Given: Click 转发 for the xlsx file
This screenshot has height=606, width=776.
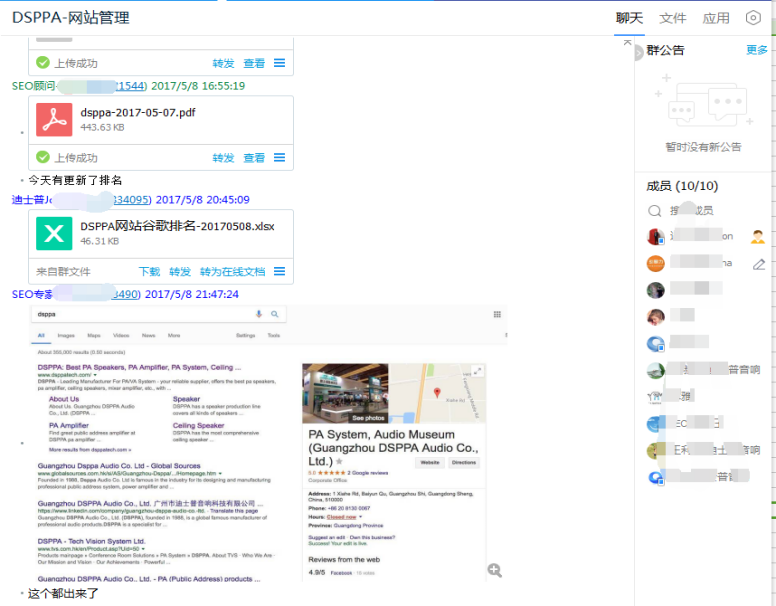Looking at the screenshot, I should point(180,272).
